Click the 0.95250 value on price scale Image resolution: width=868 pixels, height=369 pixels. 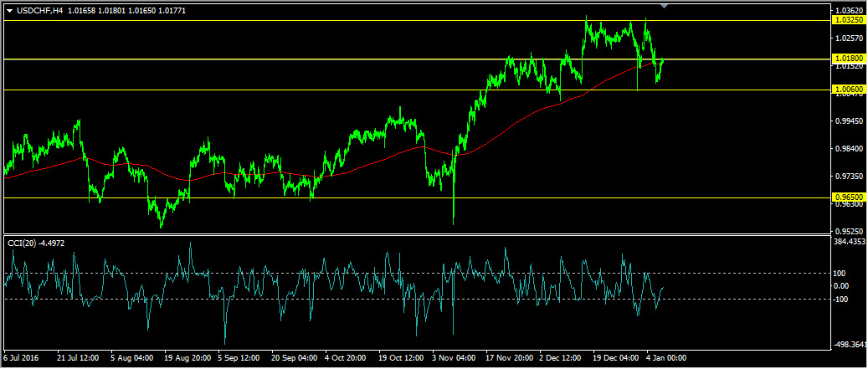[848, 231]
